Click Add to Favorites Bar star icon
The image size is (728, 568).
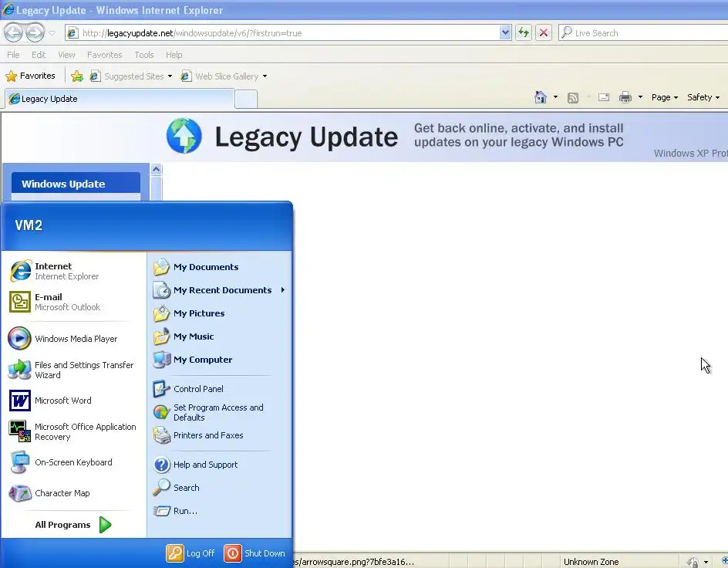(77, 76)
